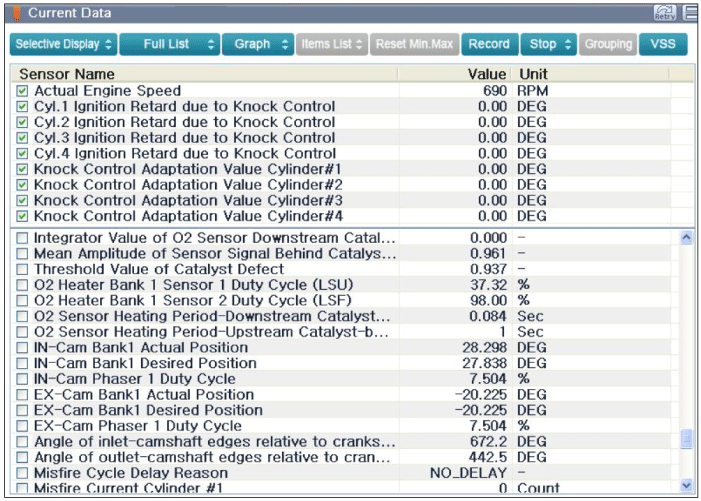Image resolution: width=701 pixels, height=501 pixels.
Task: Check EX-Cam Phaser 1 Duty Cycle checkbox
Action: point(22,426)
